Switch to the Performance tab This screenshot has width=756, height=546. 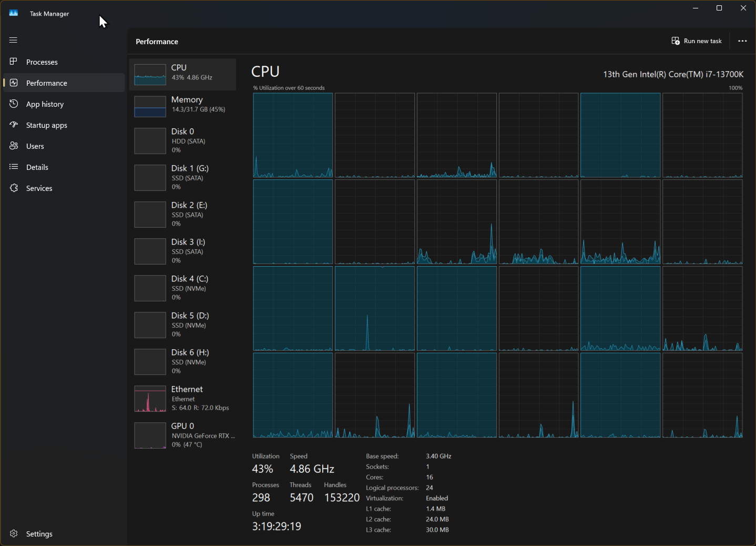[46, 83]
